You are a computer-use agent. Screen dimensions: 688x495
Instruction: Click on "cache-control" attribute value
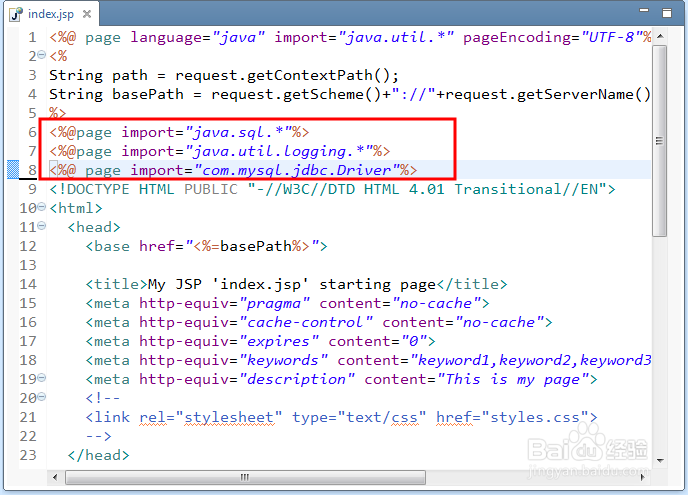pyautogui.click(x=306, y=322)
